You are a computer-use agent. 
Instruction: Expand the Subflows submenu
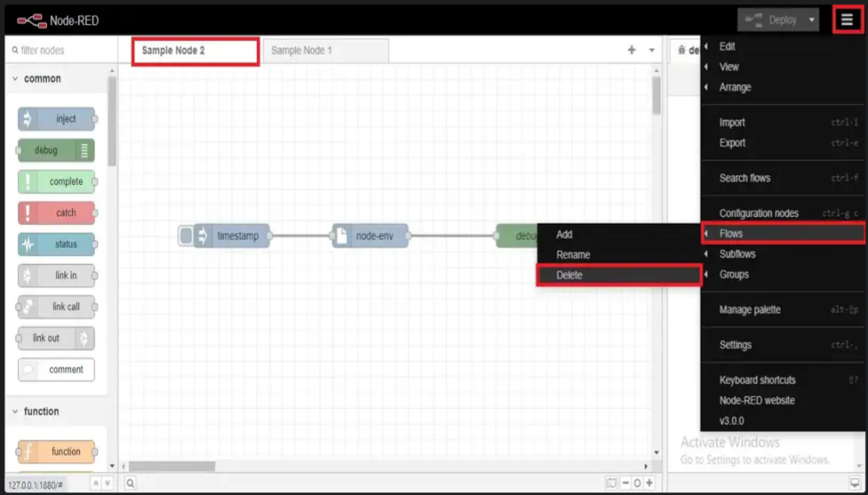[x=783, y=254]
